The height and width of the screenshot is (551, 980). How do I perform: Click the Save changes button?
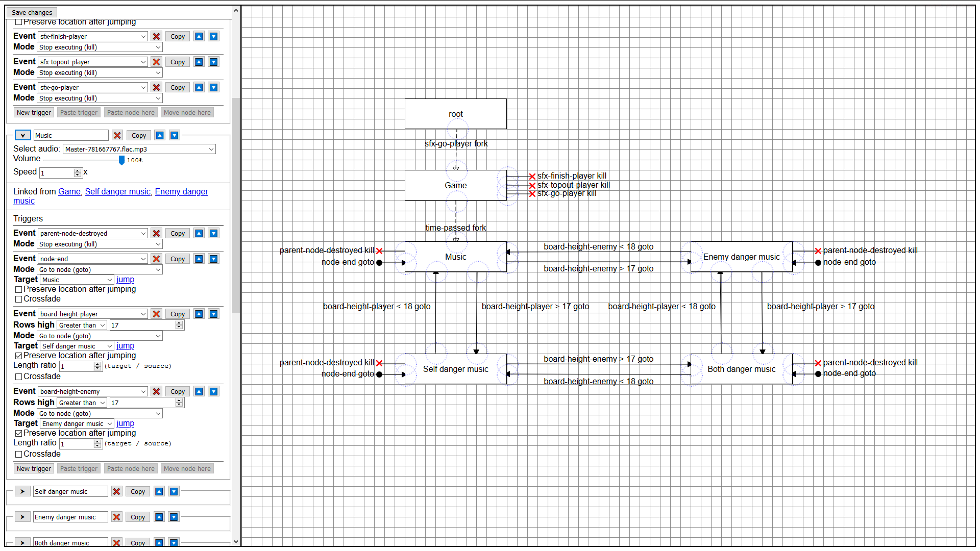(32, 12)
